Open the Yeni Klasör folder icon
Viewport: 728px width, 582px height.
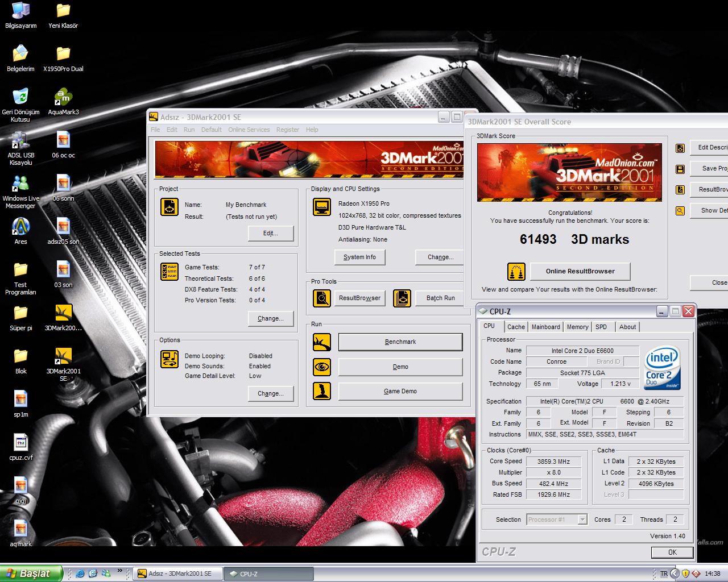pos(63,15)
